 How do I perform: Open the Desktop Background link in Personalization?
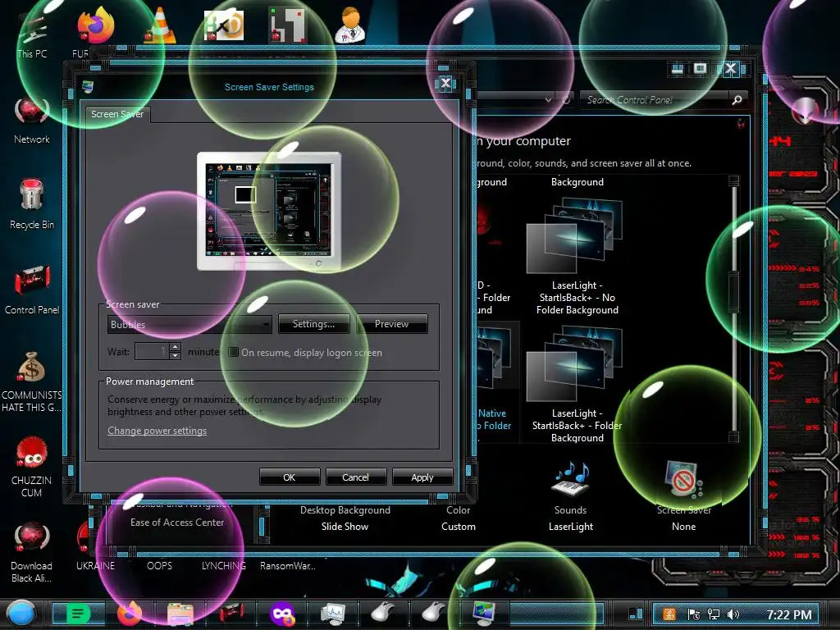(345, 510)
